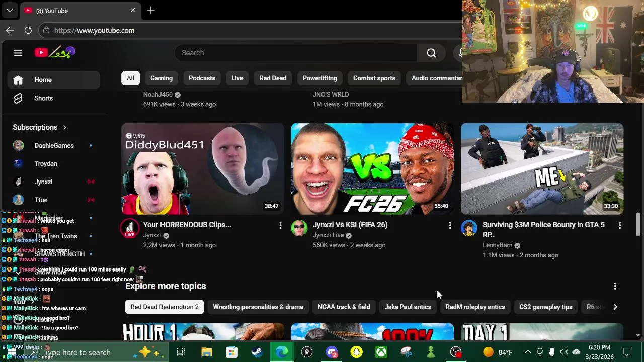
Task: Reload the page with the refresh icon
Action: [28, 30]
